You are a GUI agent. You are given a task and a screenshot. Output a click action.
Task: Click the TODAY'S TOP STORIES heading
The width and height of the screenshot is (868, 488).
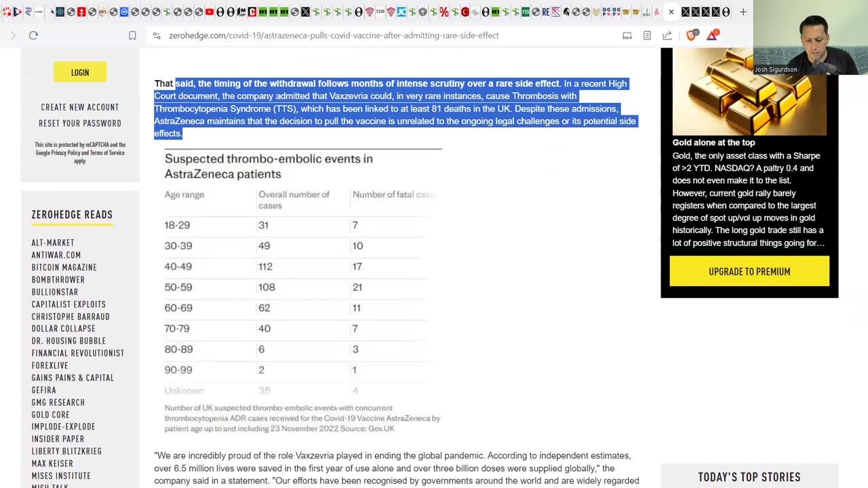tap(749, 477)
